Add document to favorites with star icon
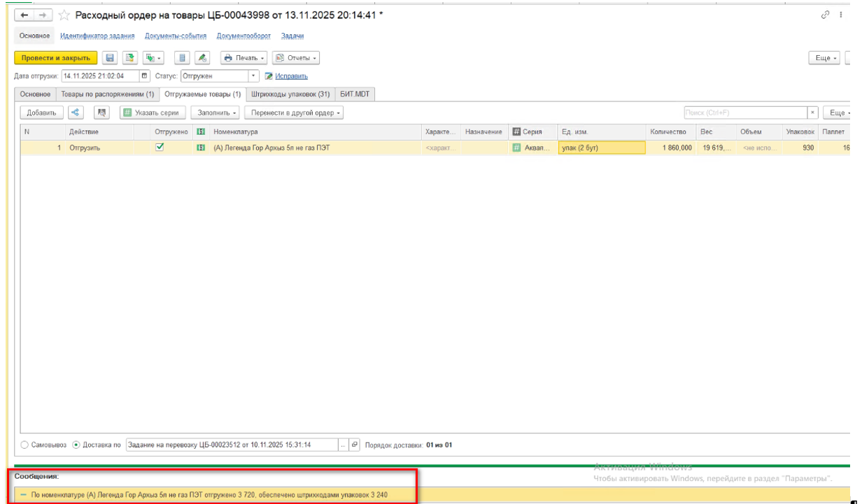Image resolution: width=862 pixels, height=504 pixels. [x=64, y=15]
